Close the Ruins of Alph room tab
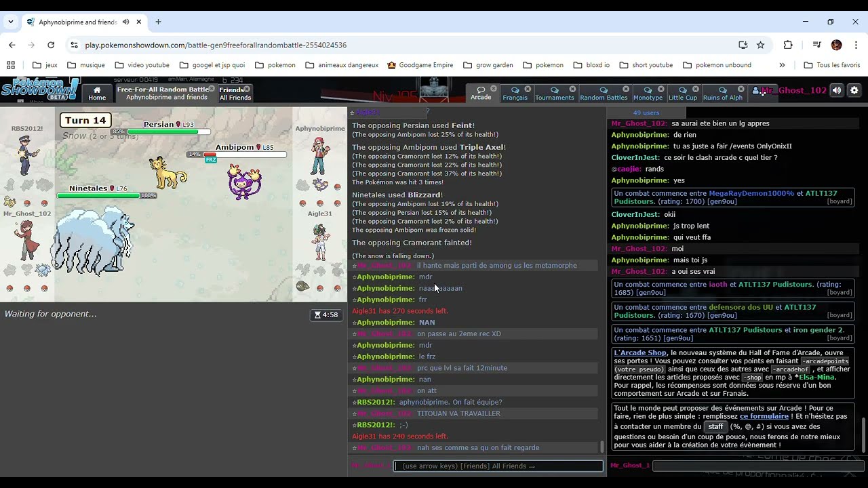The image size is (868, 488). point(741,89)
